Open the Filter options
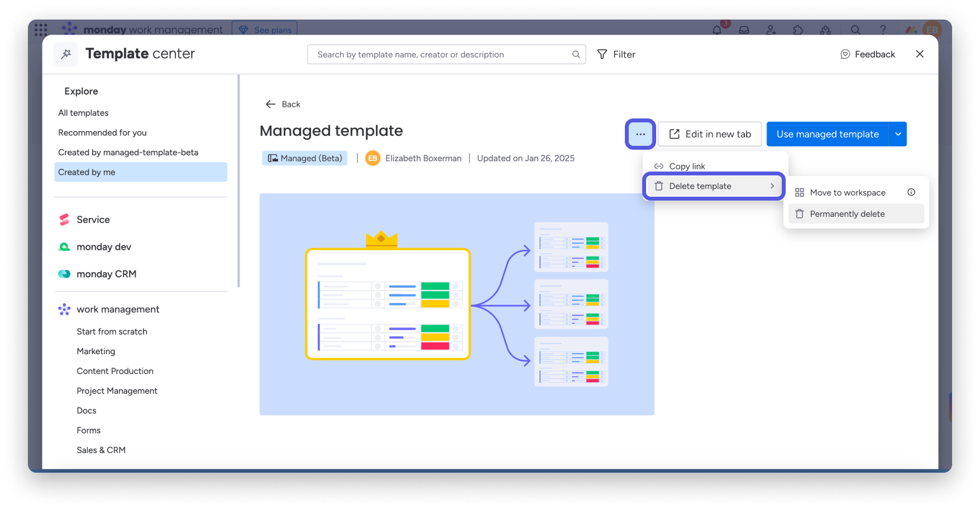980x509 pixels. 616,54
